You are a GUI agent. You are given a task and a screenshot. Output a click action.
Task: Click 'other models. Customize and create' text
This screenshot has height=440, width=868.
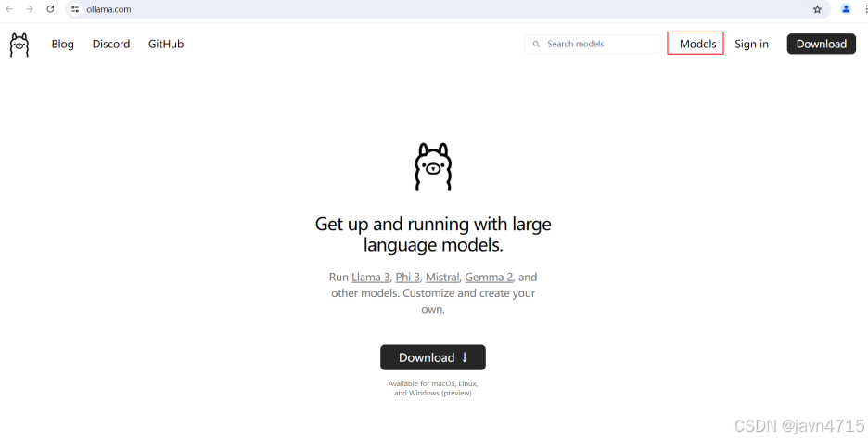click(433, 293)
